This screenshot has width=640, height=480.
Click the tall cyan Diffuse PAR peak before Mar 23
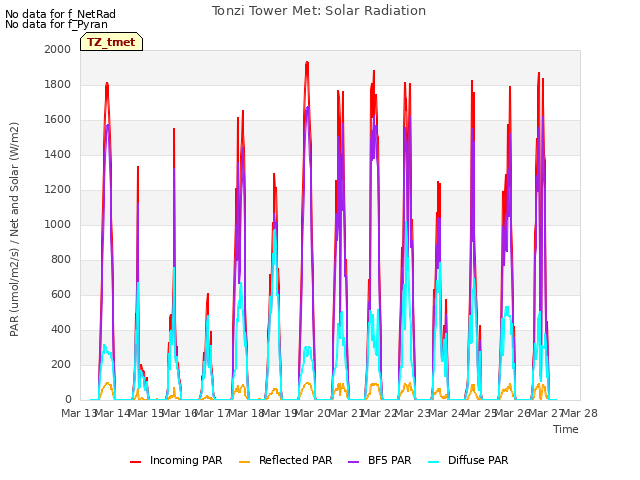pyautogui.click(x=406, y=223)
